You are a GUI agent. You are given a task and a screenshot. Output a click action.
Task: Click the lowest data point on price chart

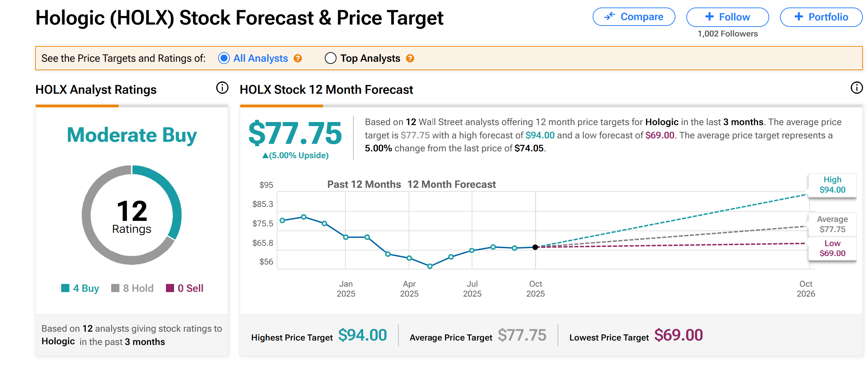[430, 266]
